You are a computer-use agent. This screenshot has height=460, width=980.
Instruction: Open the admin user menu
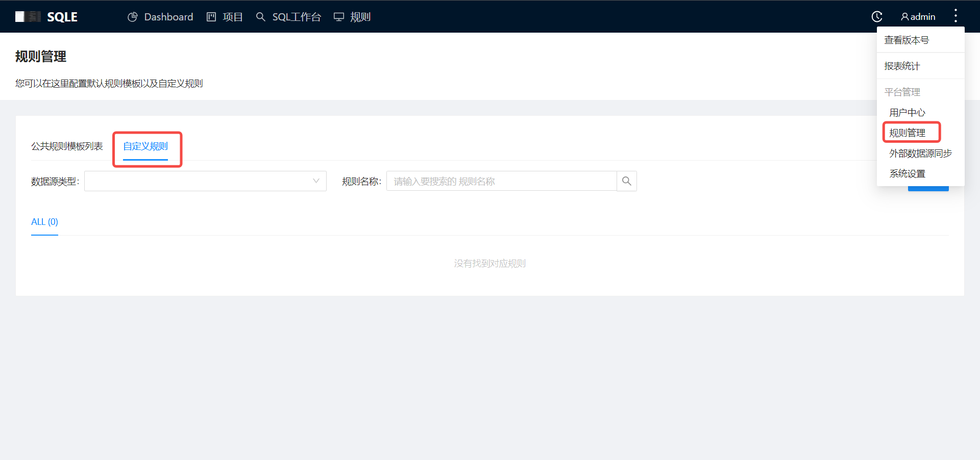(x=918, y=17)
